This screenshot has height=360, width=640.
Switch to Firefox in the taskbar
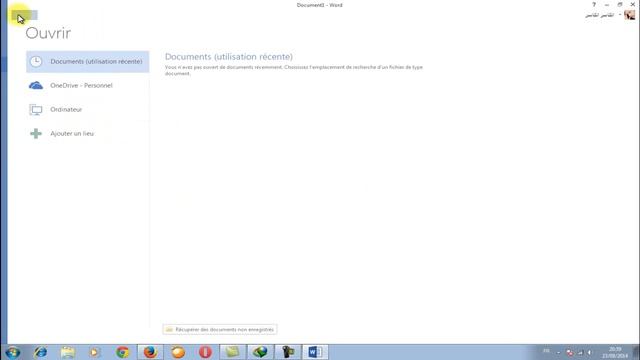point(150,352)
